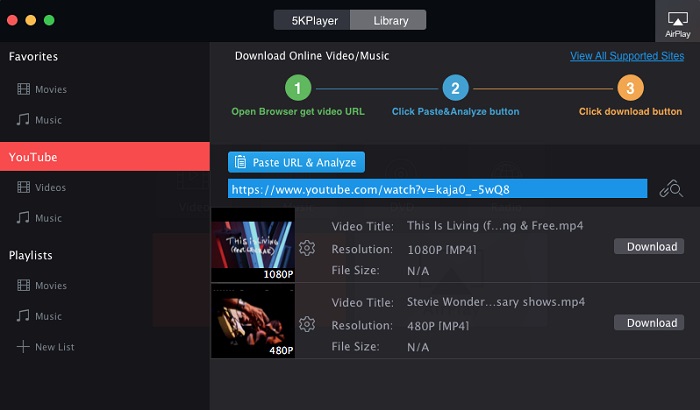
Task: Click the yellow macOS minimize button
Action: [31, 20]
